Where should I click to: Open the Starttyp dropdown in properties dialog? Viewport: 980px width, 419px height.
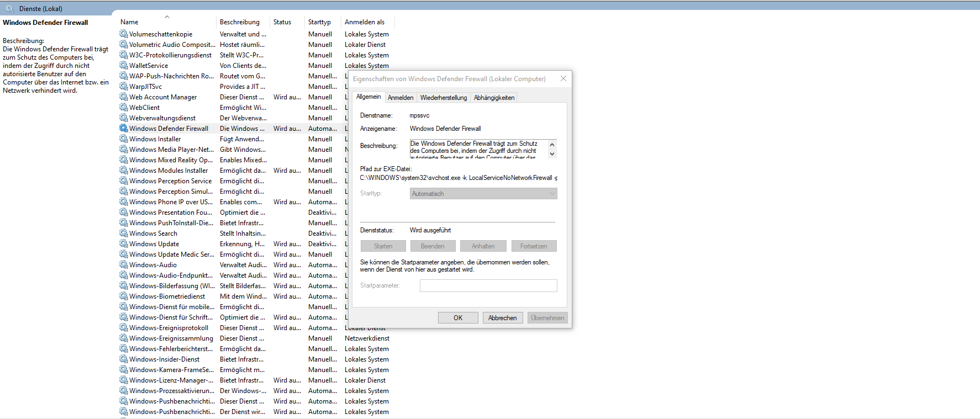(x=483, y=194)
